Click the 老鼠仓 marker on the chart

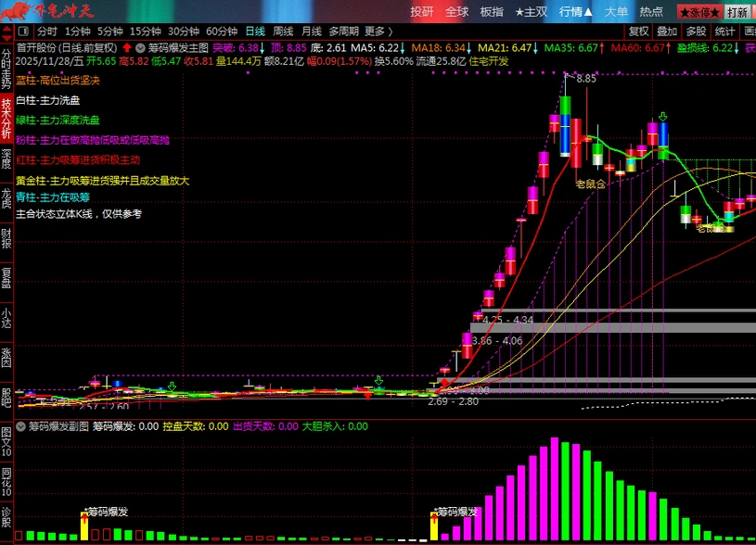pyautogui.click(x=590, y=184)
